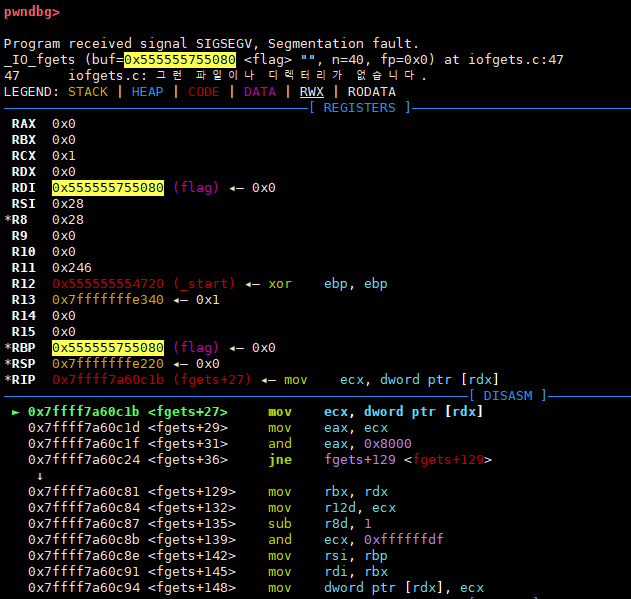Click the (flag) symbol in RDI row
The height and width of the screenshot is (599, 631).
[x=196, y=188]
